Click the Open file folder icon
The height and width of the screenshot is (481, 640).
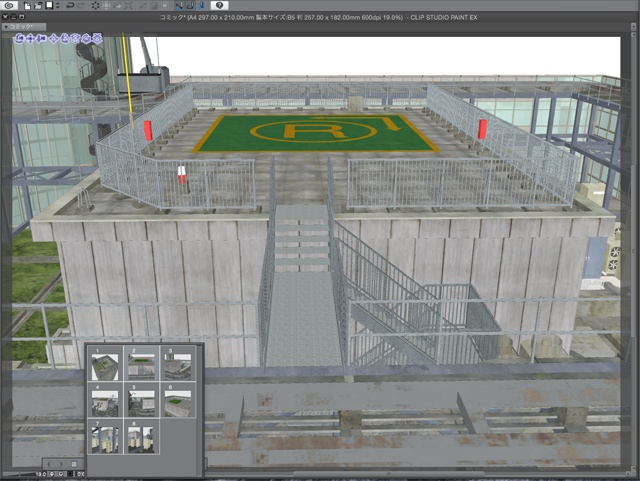(x=38, y=5)
